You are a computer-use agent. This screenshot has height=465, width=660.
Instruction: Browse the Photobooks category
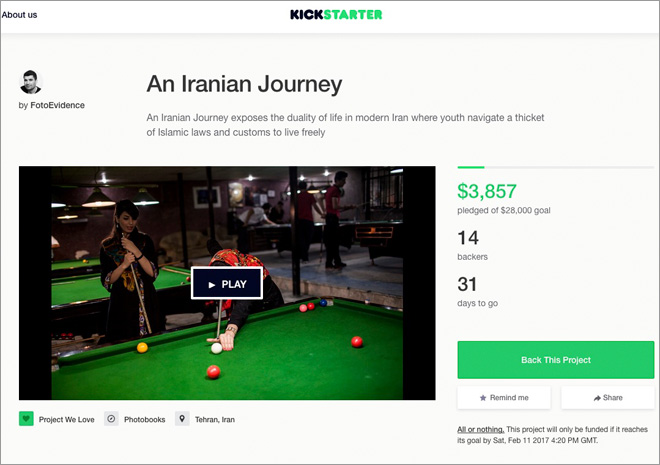coord(144,420)
